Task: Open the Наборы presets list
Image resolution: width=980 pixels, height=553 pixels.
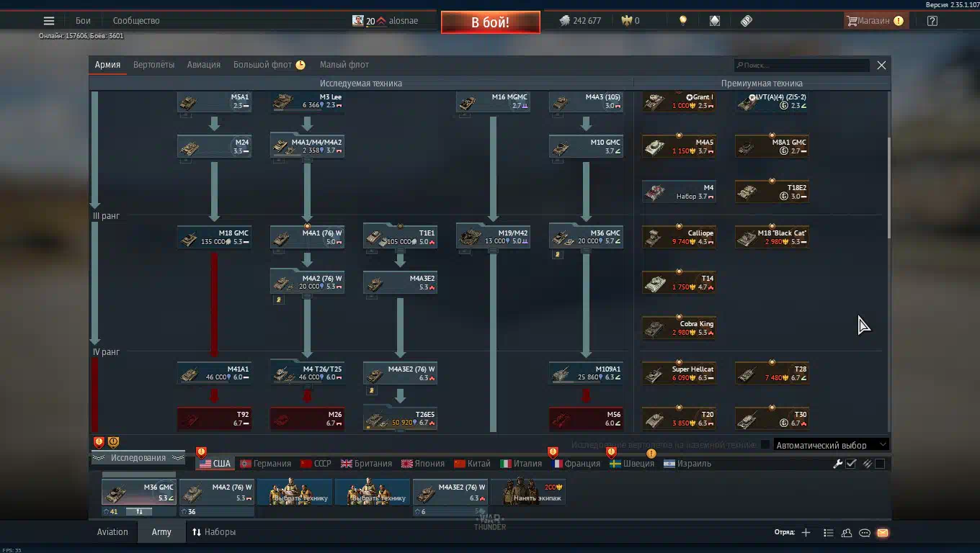Action: pyautogui.click(x=214, y=532)
